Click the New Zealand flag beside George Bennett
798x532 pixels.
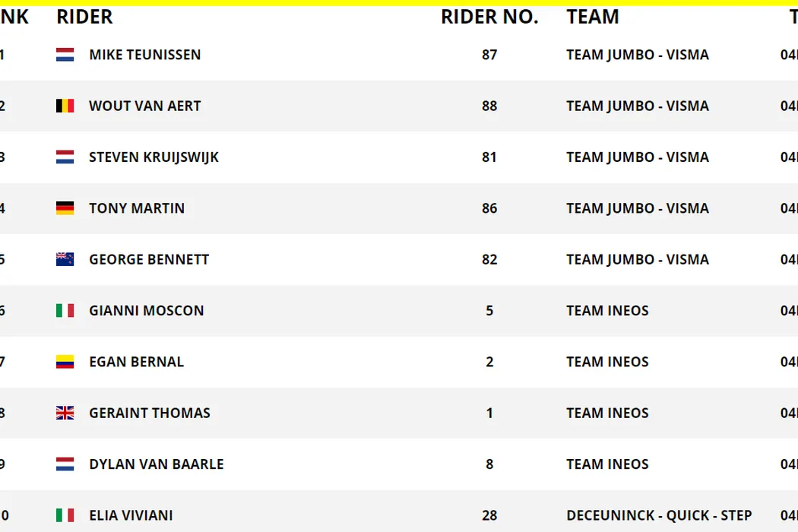coord(65,259)
